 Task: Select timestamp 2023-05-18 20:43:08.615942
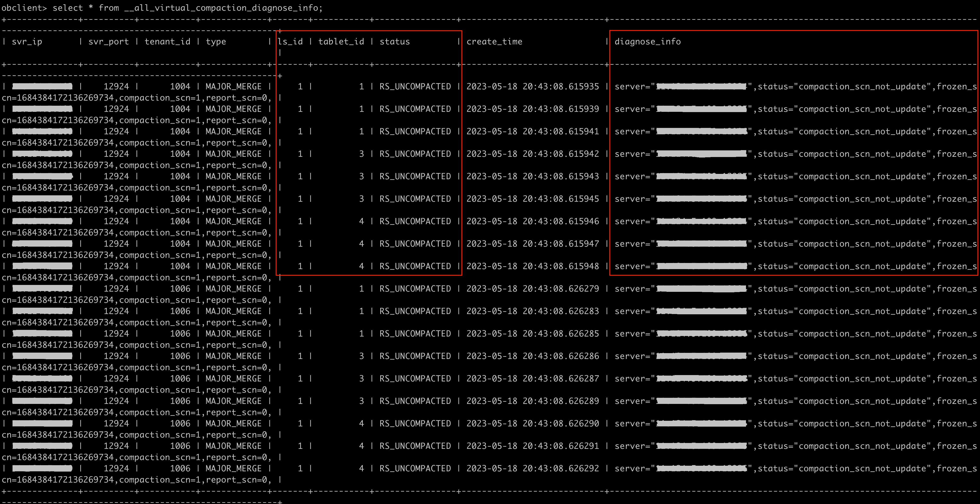tap(533, 154)
